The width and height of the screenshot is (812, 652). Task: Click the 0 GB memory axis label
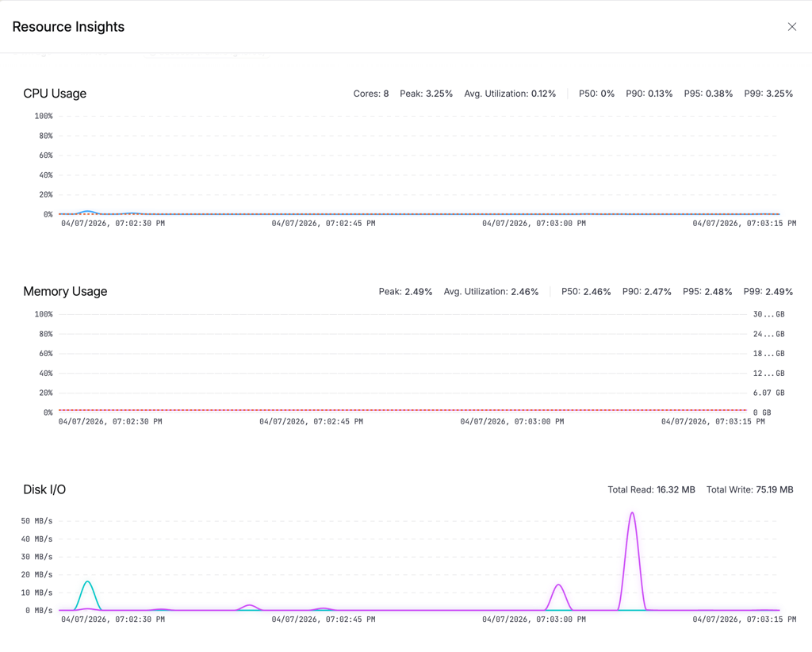762,412
